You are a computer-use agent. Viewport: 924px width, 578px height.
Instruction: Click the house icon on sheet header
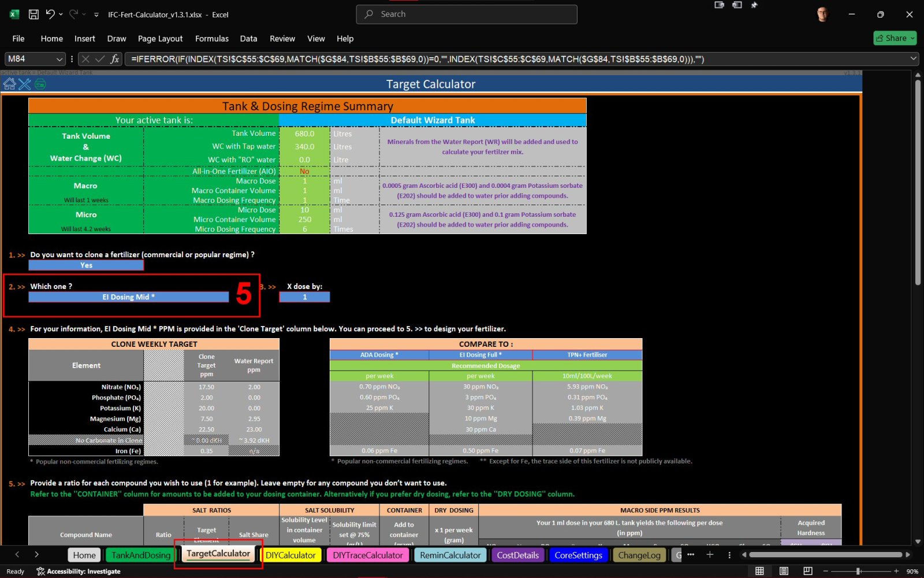9,84
